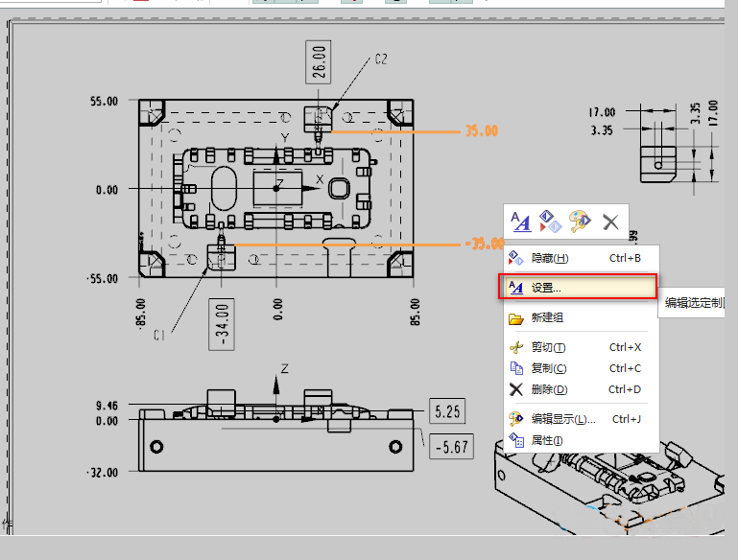Pick 删除(D) in the context menu

[549, 389]
